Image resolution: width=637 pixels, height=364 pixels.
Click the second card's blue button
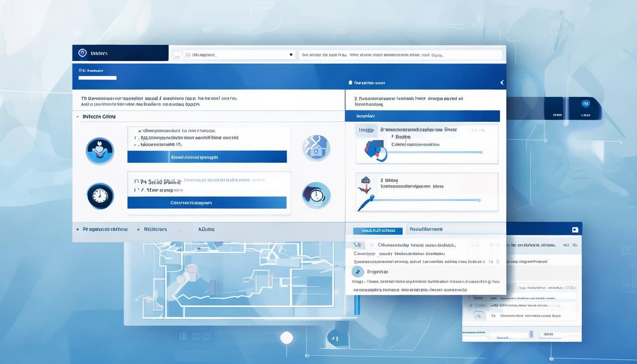(x=207, y=202)
